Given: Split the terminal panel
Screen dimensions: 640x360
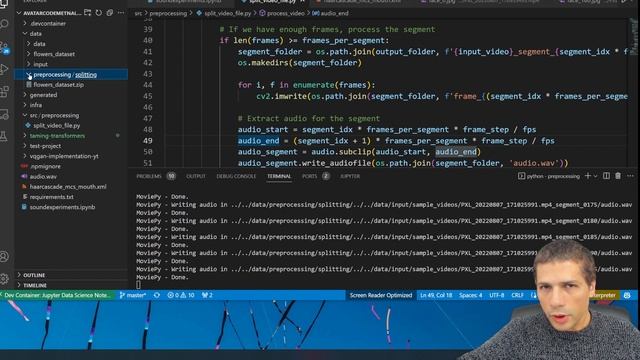Looking at the screenshot, I should click(607, 176).
